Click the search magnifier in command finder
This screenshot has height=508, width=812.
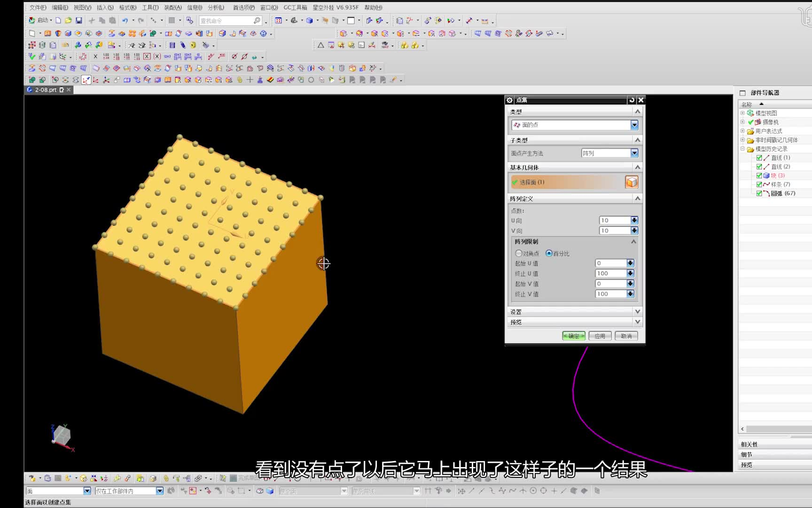click(257, 21)
